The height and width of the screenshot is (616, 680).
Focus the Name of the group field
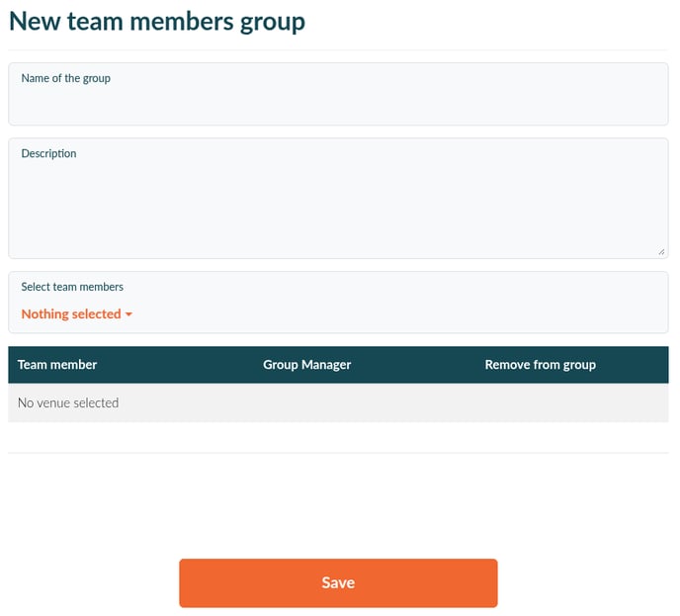(x=338, y=103)
